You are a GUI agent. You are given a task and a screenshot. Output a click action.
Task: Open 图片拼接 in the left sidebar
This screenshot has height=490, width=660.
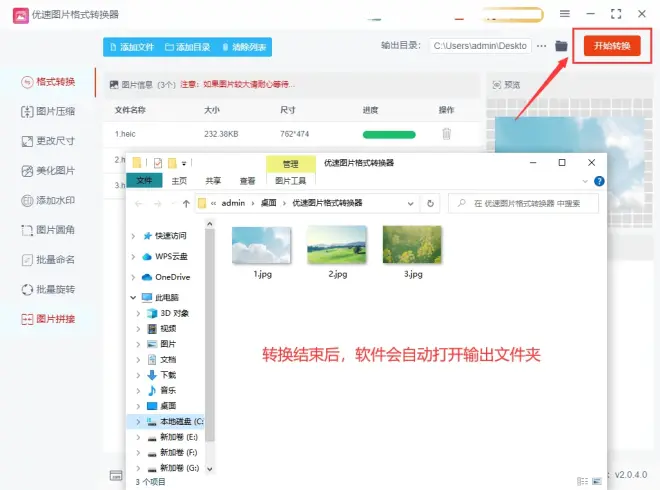[48, 319]
